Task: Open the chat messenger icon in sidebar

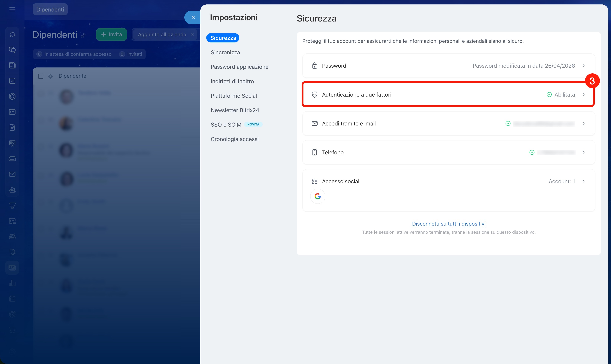Action: pos(12,50)
